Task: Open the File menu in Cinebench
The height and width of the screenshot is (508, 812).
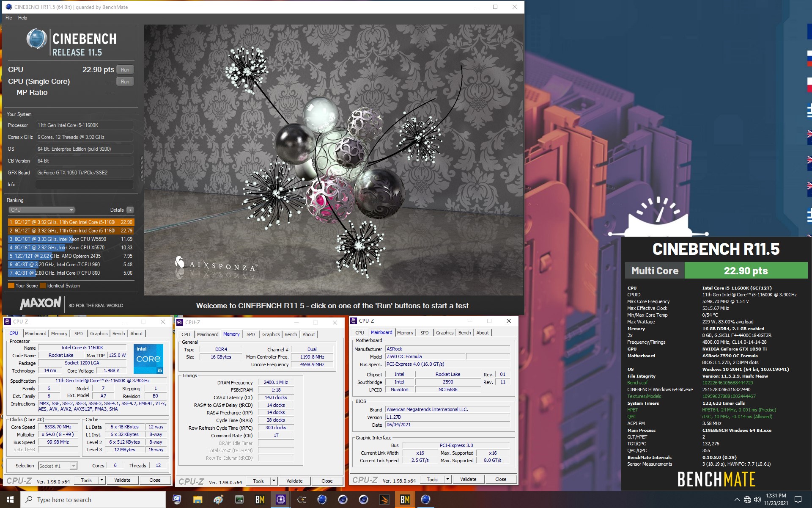Action: point(8,18)
